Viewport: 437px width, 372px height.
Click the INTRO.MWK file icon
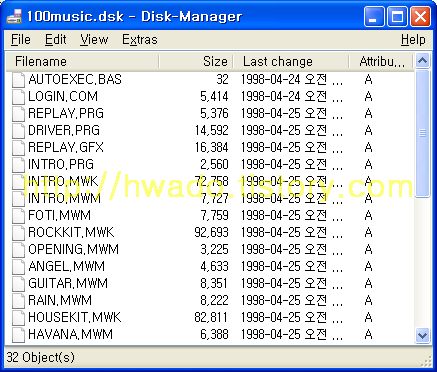18,182
